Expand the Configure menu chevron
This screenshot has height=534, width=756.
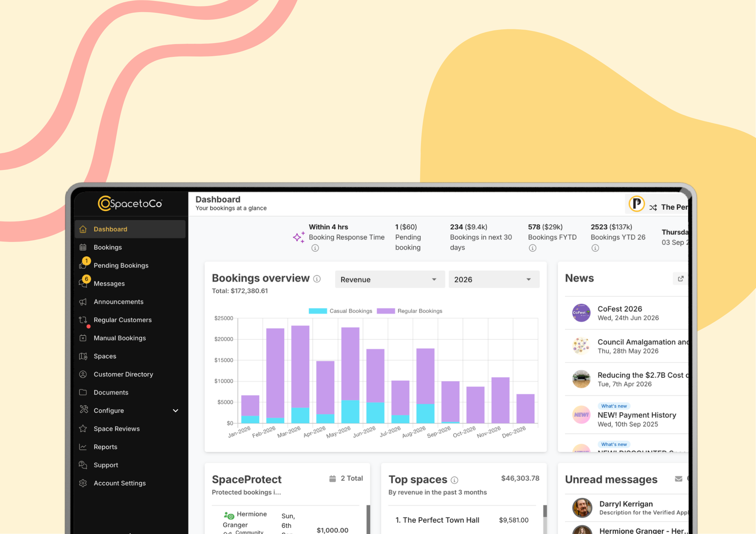175,411
